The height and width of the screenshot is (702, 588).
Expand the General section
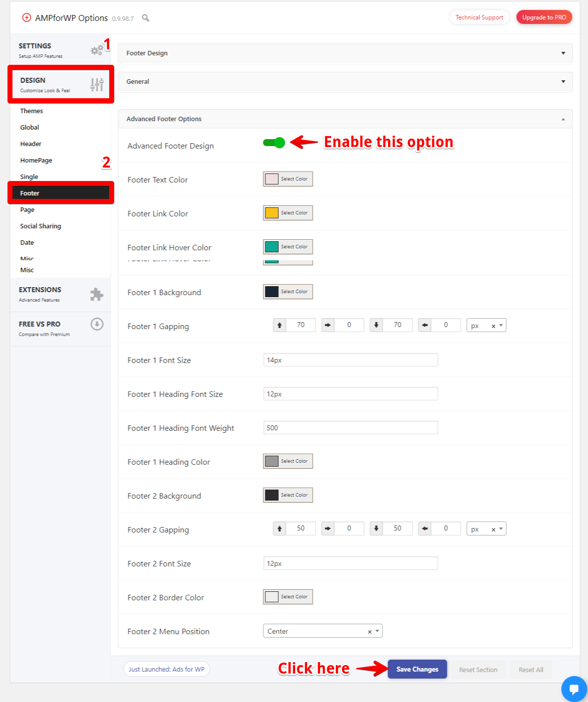coord(345,81)
